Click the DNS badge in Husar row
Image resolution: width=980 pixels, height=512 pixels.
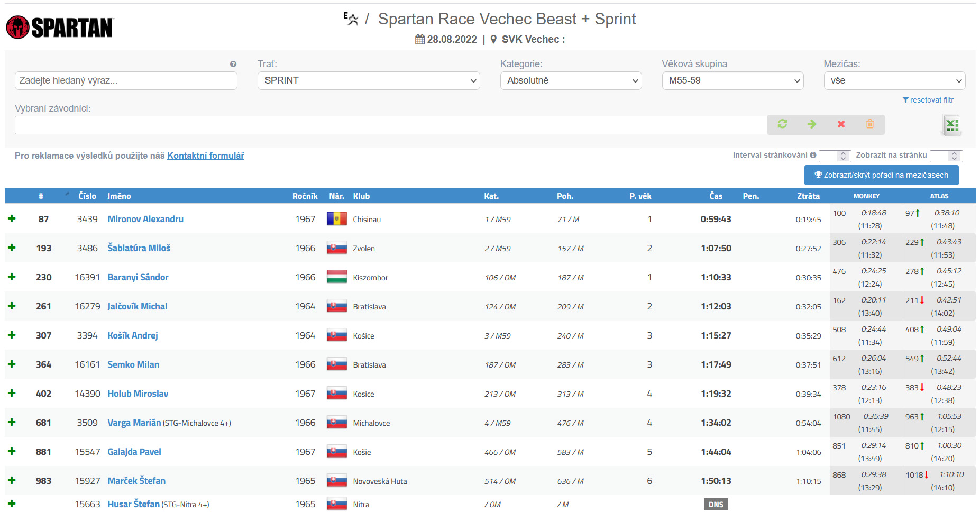(716, 505)
